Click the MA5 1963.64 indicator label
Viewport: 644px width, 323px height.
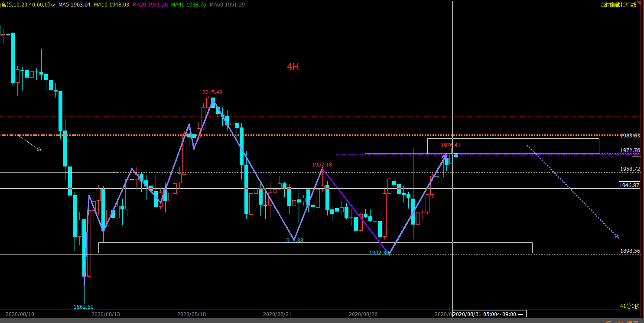[x=75, y=5]
